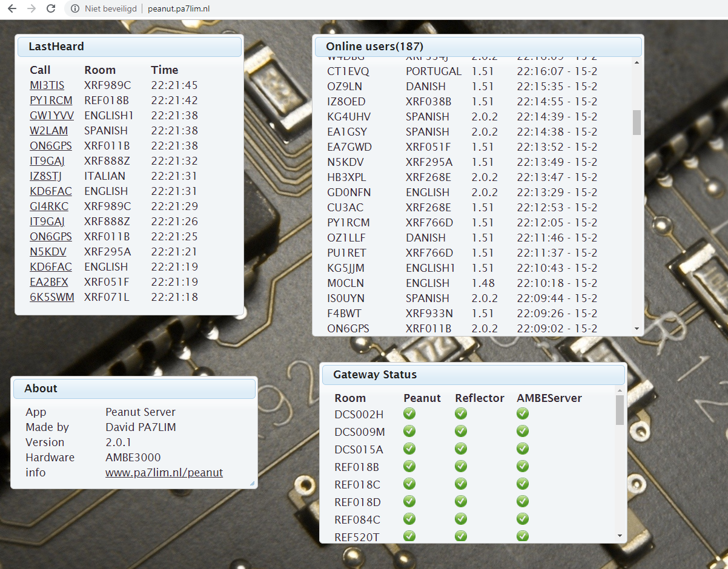The height and width of the screenshot is (569, 728).
Task: Click the AMBEServer status check for REF018D
Action: [523, 502]
